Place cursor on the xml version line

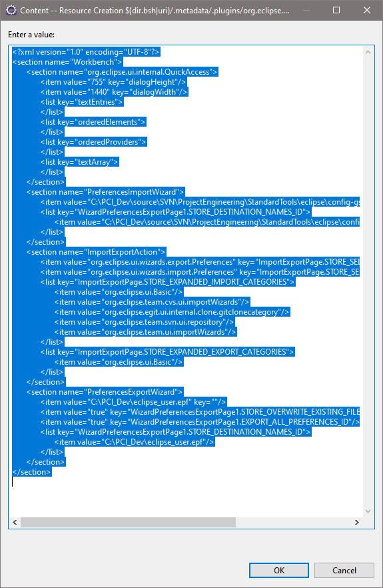pyautogui.click(x=86, y=52)
